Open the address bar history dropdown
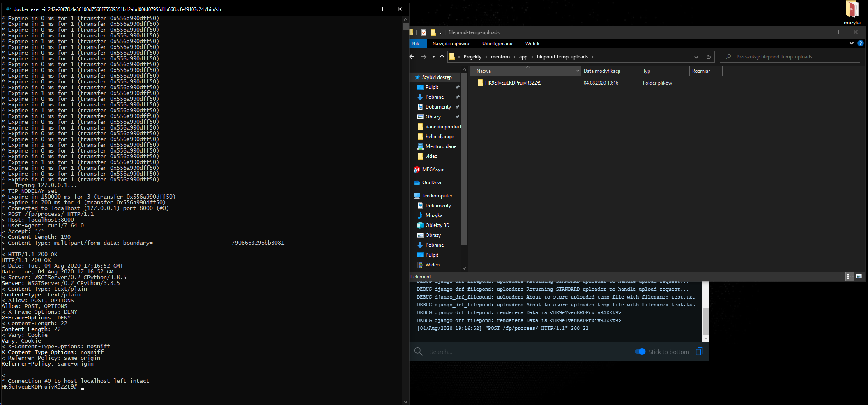Image resolution: width=868 pixels, height=405 pixels. click(696, 57)
